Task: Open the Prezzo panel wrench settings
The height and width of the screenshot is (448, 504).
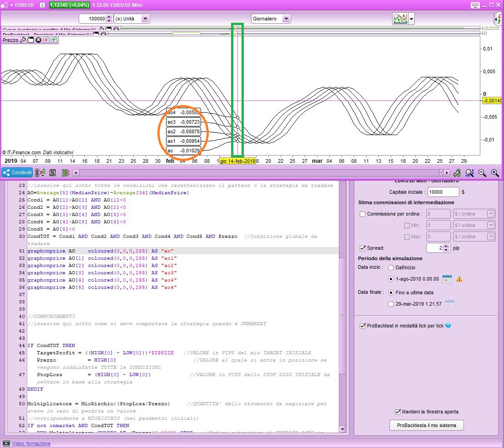Action: point(23,40)
